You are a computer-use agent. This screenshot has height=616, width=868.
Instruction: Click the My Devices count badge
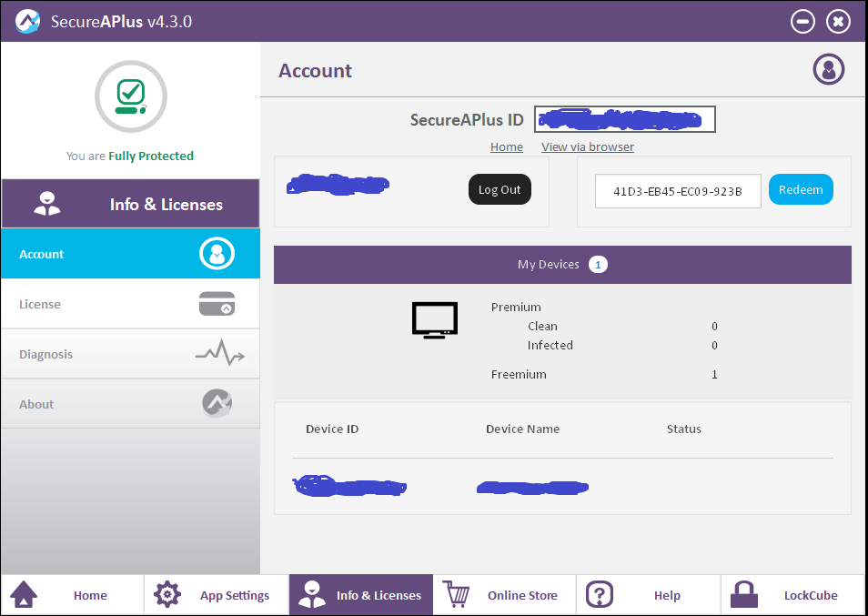(598, 265)
